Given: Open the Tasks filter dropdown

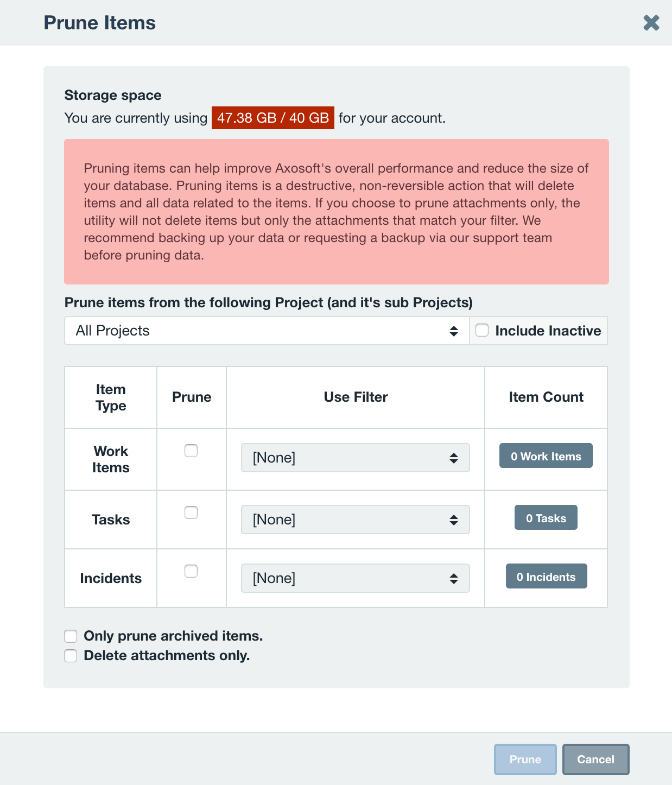Looking at the screenshot, I should (356, 520).
